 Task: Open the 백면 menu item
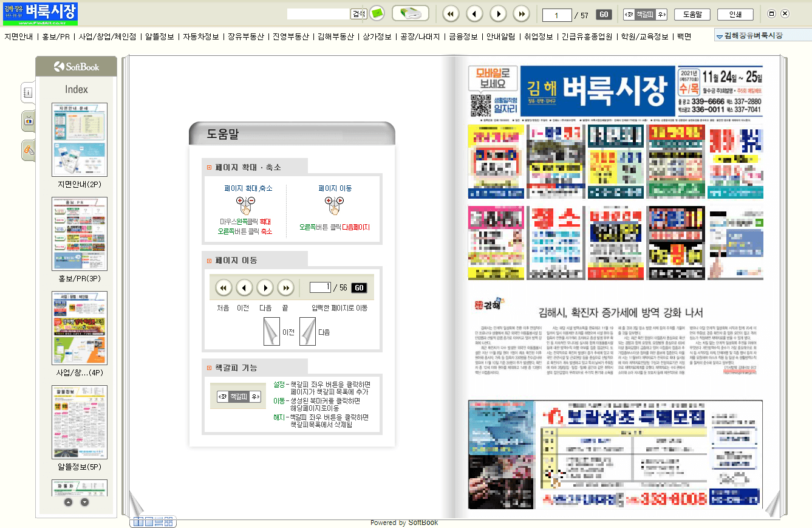[x=684, y=36]
